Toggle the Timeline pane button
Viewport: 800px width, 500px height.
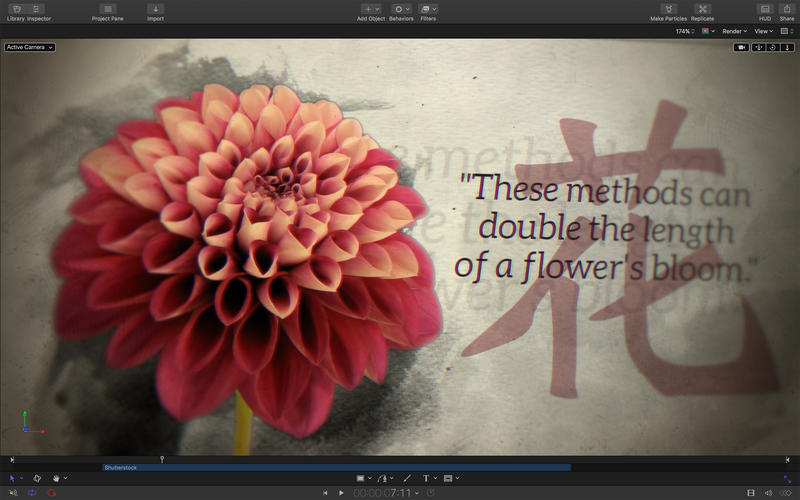click(751, 493)
